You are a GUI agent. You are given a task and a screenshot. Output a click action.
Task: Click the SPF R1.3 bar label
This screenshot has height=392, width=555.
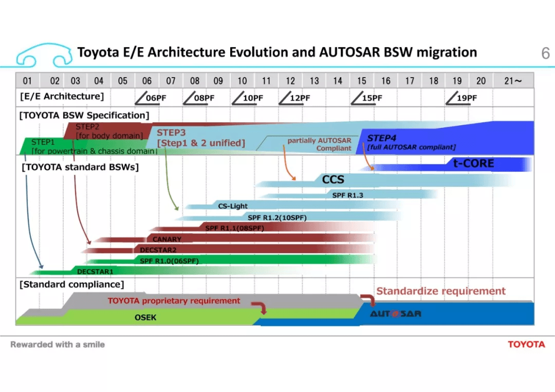(x=347, y=195)
